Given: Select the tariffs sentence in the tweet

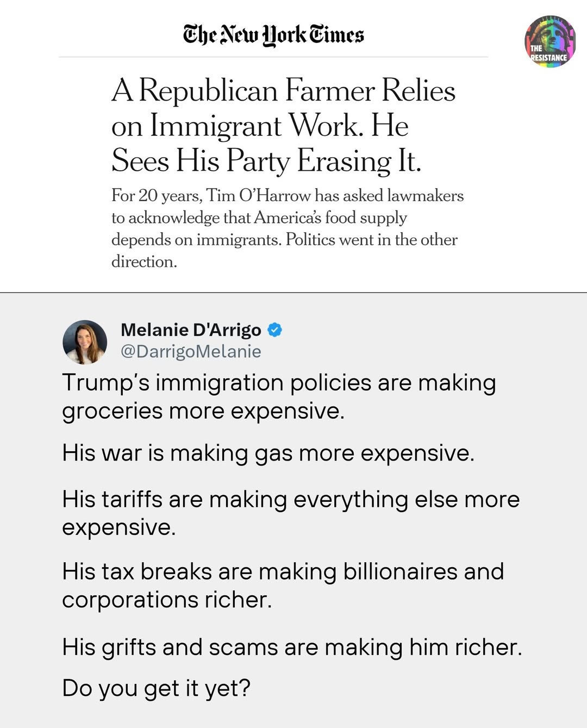Looking at the screenshot, I should pos(290,513).
